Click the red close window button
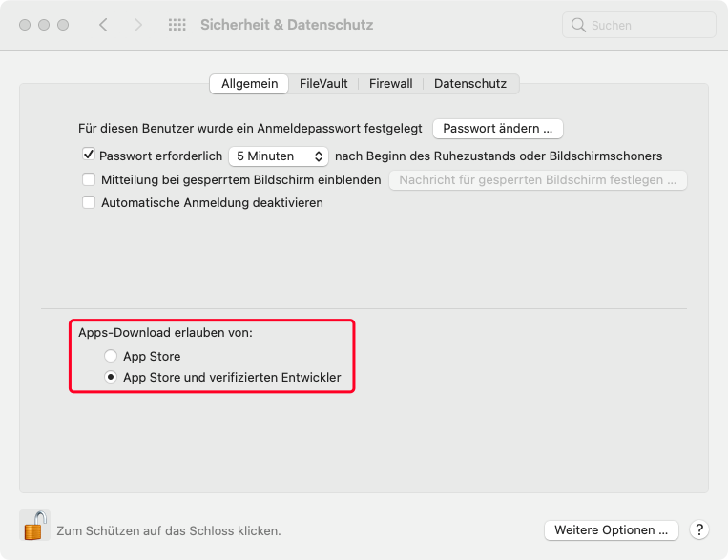 25,25
